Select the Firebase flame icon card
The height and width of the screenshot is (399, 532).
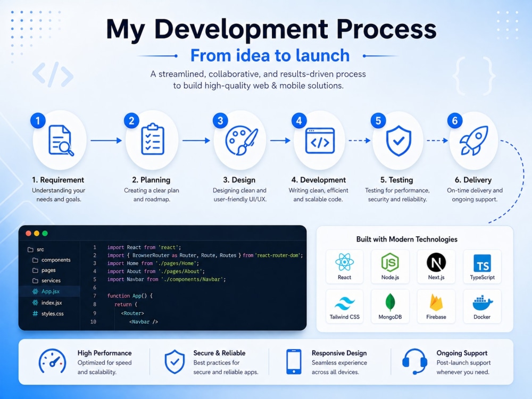point(436,306)
